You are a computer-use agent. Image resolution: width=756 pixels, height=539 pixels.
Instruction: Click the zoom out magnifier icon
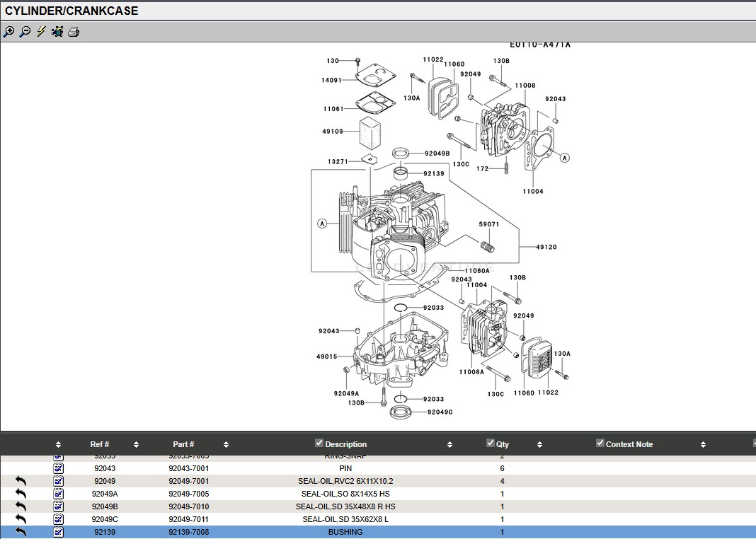(x=25, y=32)
